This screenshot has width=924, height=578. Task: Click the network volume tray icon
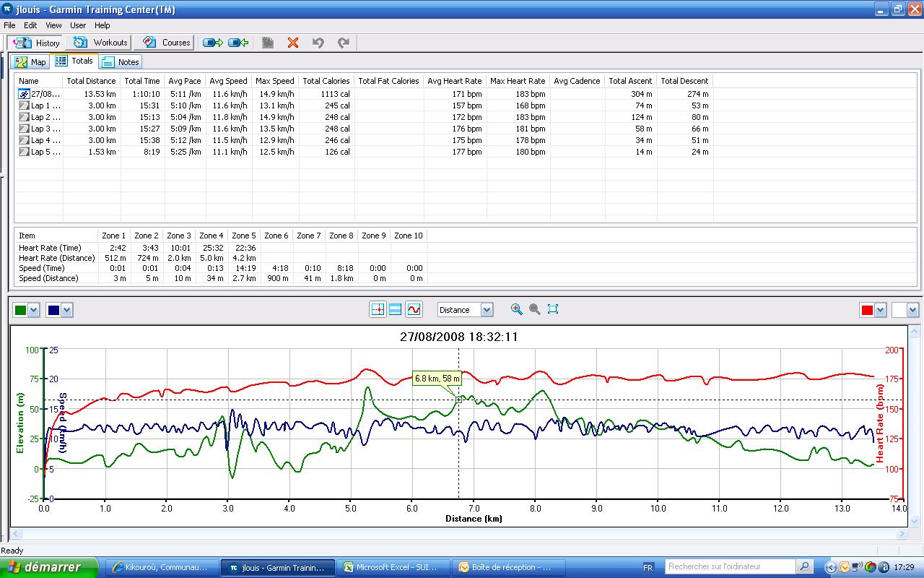(857, 568)
